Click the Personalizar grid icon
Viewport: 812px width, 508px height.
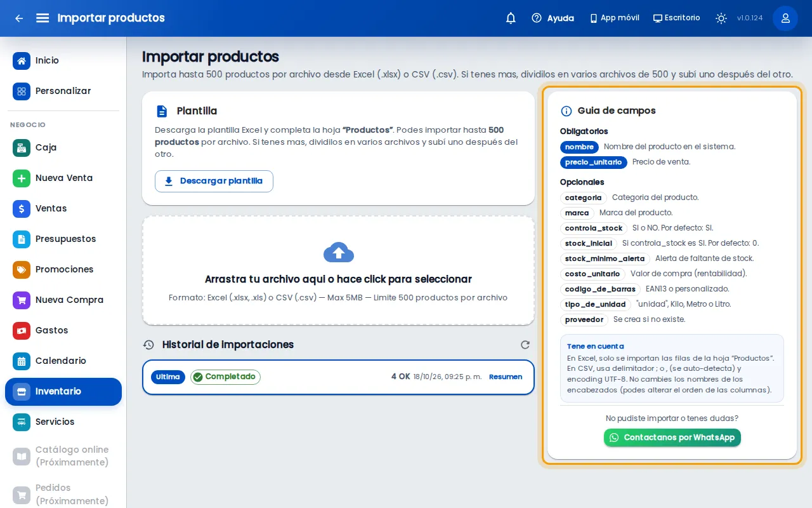22,91
